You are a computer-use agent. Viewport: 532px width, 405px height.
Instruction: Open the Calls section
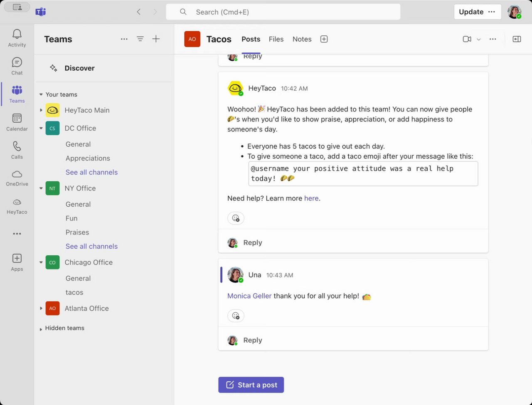click(x=17, y=150)
